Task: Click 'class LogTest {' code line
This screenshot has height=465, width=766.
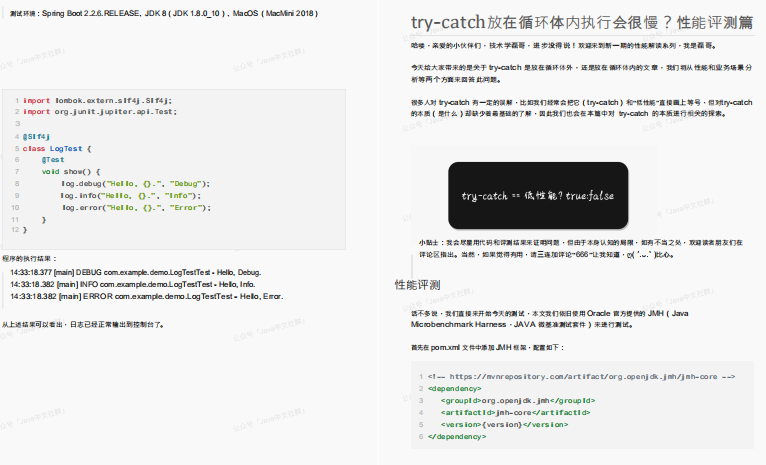Action: coord(57,148)
